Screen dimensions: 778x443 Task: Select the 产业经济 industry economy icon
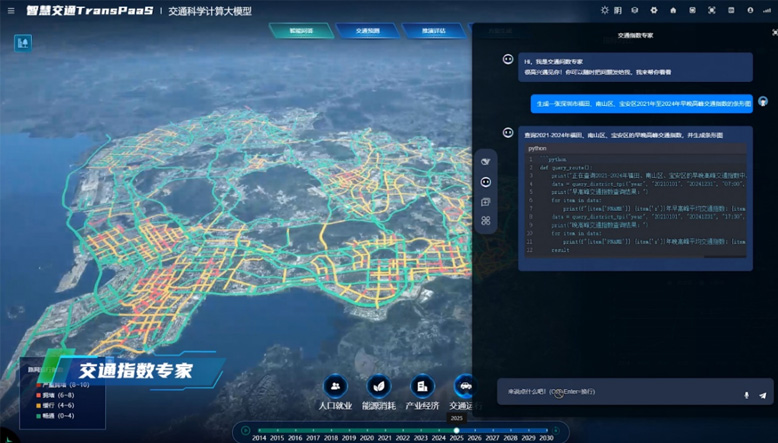(x=423, y=386)
